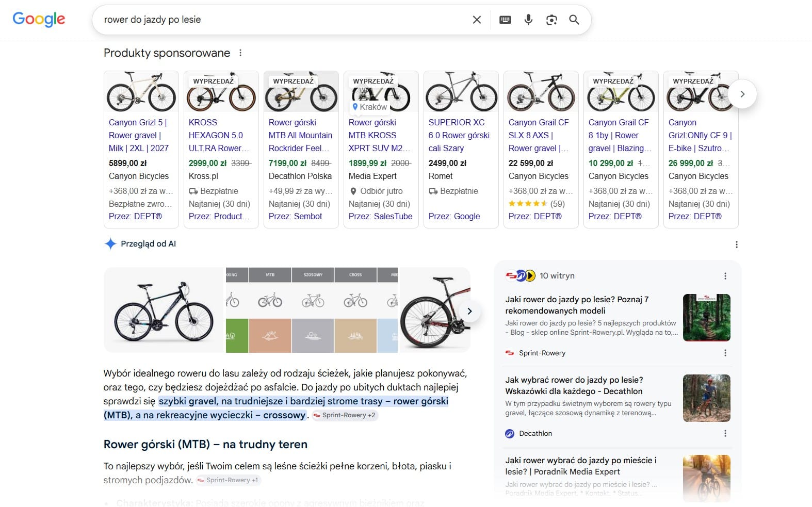Viewport: 812px width, 507px height.
Task: Open the 10 witryn panel more options
Action: point(725,276)
